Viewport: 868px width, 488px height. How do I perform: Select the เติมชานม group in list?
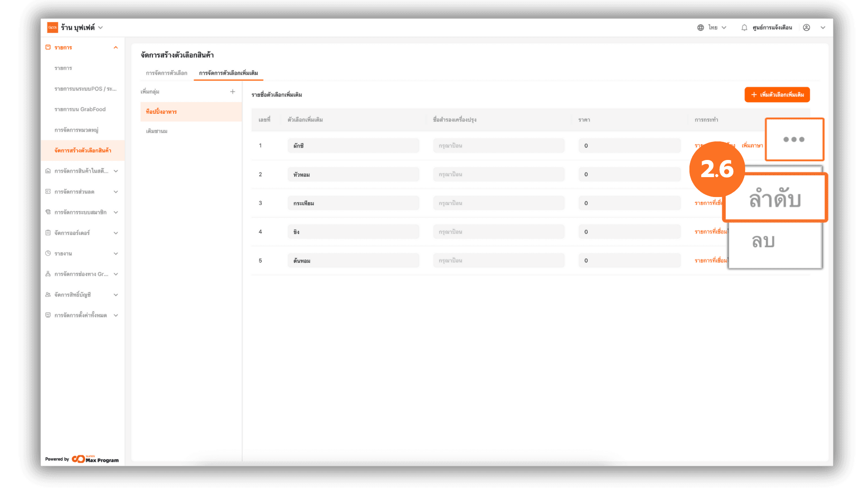pyautogui.click(x=157, y=131)
